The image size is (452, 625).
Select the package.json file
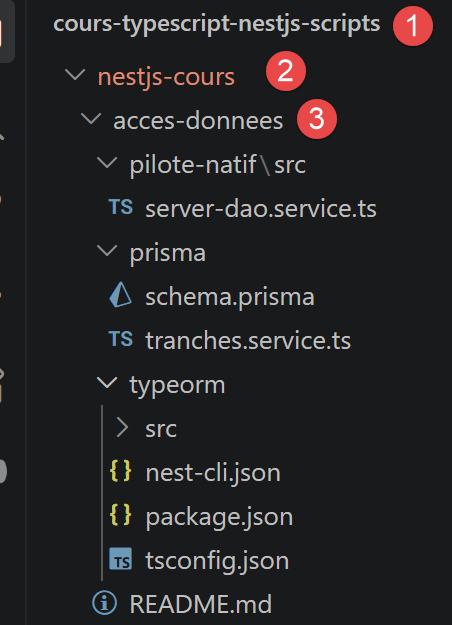219,517
